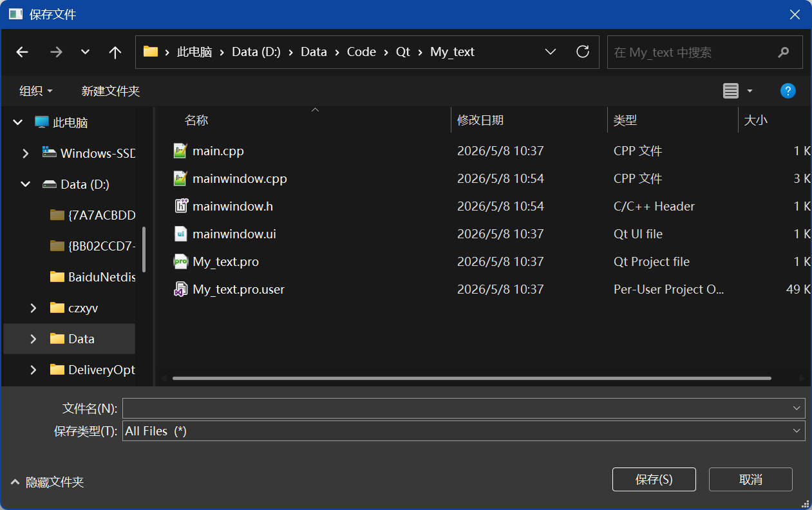Expand the Windows-SSD drive node
The width and height of the screenshot is (812, 510).
click(26, 153)
